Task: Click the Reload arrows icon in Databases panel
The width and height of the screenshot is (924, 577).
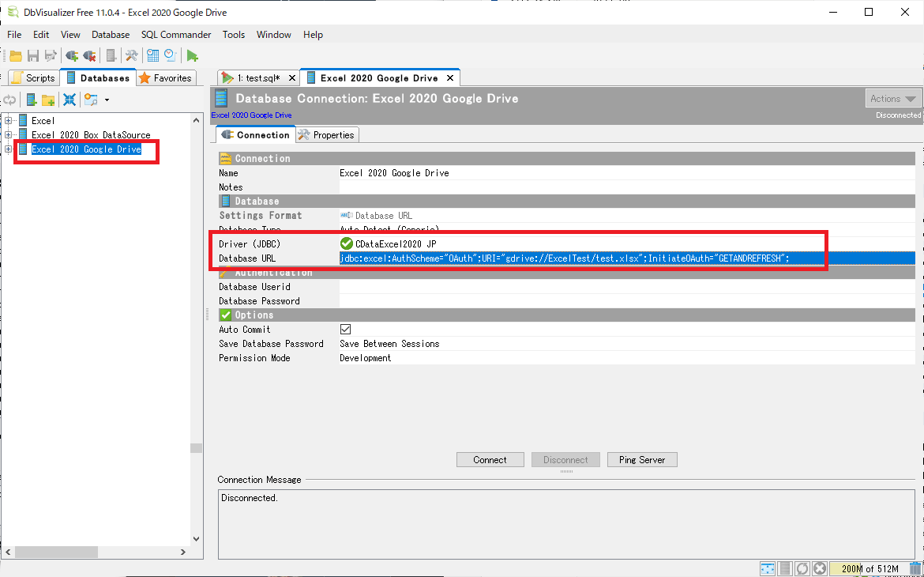Action: (x=10, y=100)
